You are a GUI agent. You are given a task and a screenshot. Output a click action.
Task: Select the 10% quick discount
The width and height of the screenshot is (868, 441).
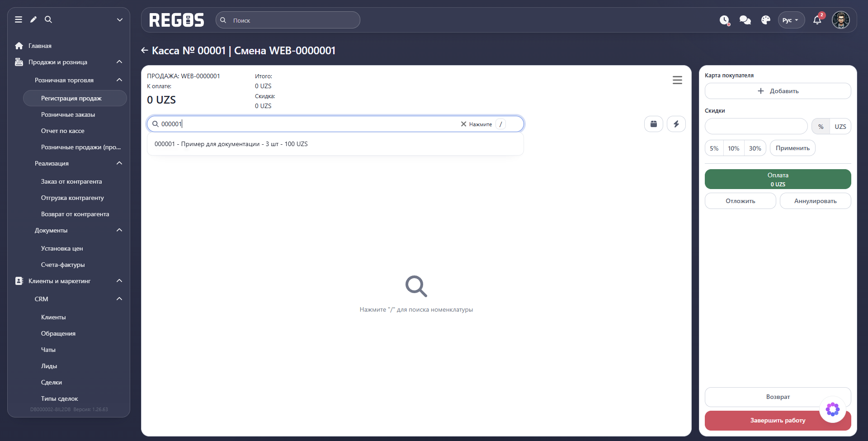(734, 148)
